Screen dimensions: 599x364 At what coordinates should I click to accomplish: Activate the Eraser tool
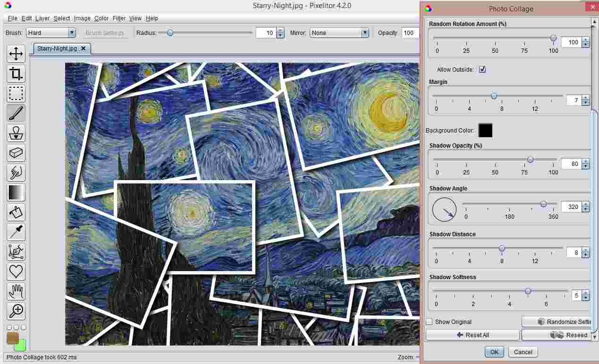(x=16, y=153)
